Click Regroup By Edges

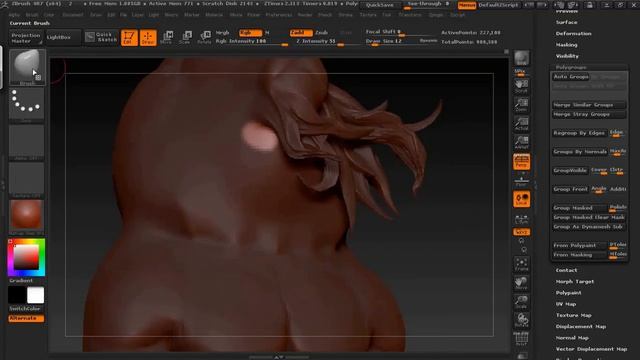click(580, 133)
